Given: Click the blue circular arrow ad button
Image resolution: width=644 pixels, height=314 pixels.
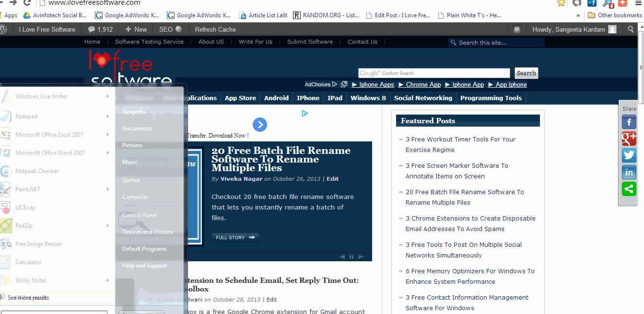Looking at the screenshot, I should pos(259,125).
